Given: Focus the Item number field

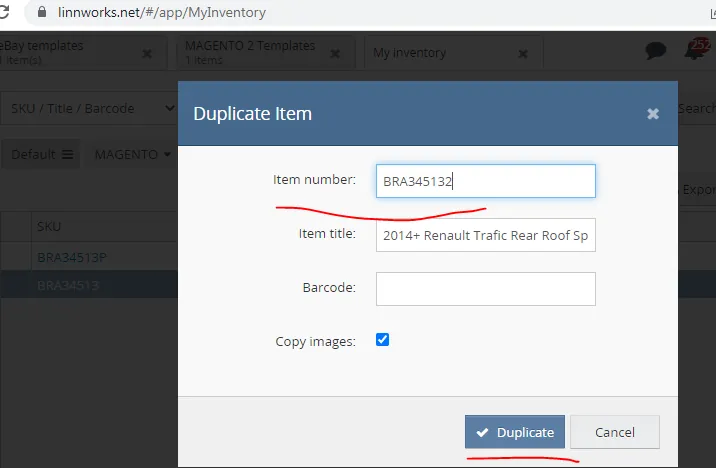Looking at the screenshot, I should (x=485, y=181).
